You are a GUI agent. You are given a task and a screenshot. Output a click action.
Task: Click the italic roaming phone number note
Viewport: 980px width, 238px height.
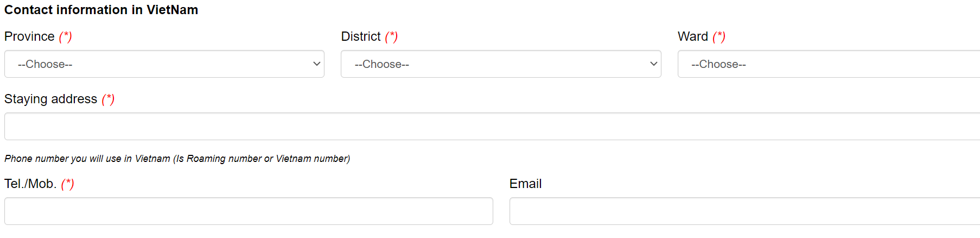click(x=177, y=159)
